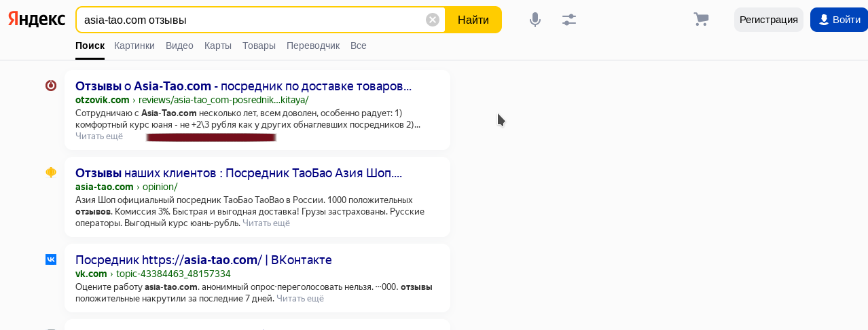Screen dimensions: 868x330
Task: Click the Яндекс logo
Action: tap(37, 20)
